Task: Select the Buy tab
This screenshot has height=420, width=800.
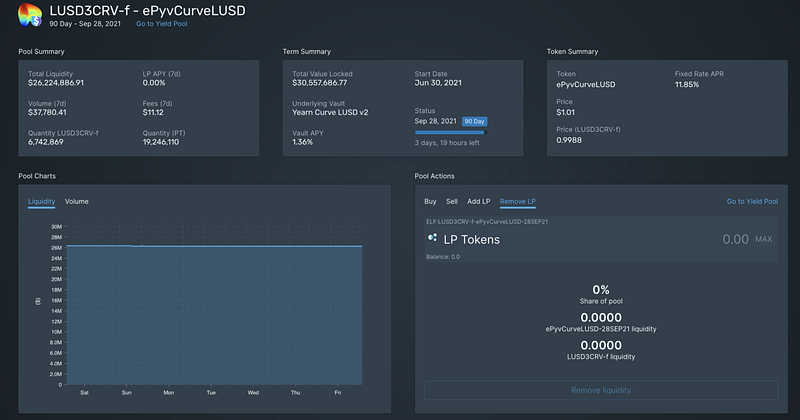Action: 430,202
